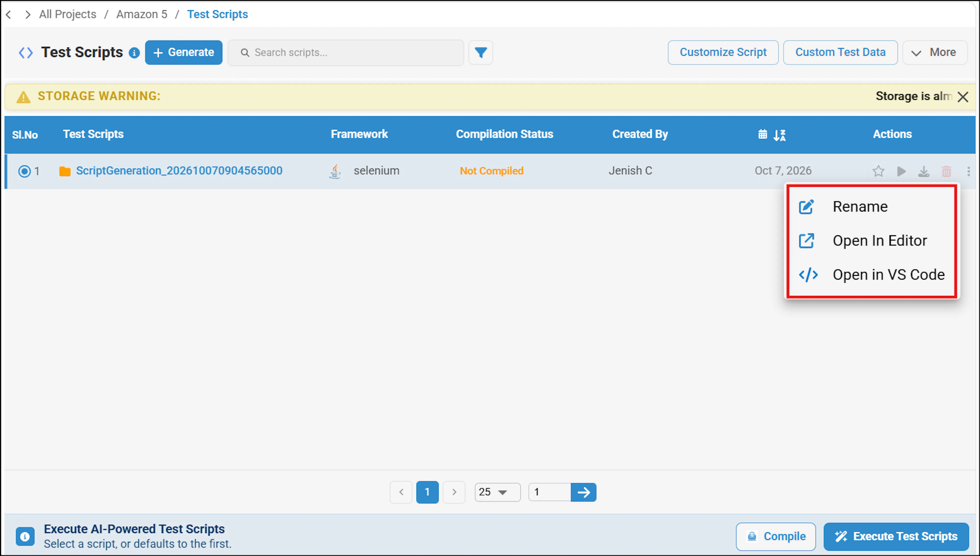Navigate to Amazon 5 breadcrumb

point(142,14)
